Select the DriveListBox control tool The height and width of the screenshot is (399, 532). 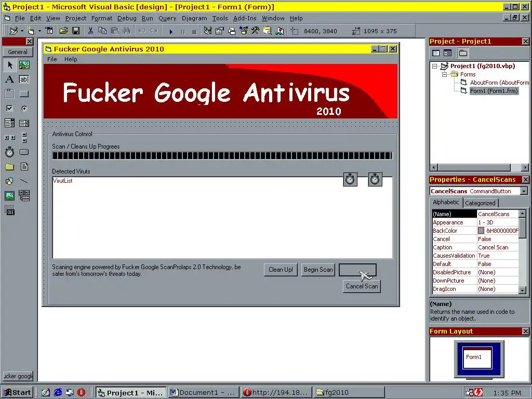pos(24,152)
